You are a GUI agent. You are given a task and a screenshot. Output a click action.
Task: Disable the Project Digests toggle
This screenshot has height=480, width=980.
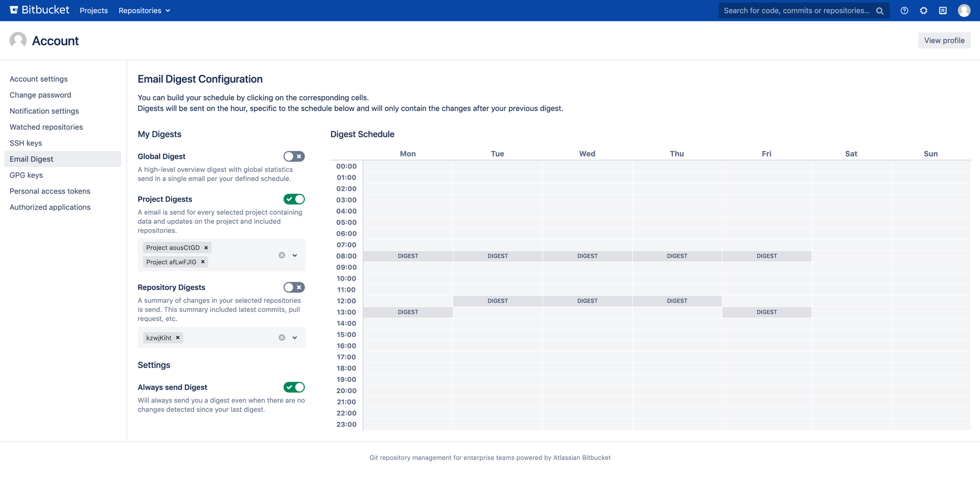(x=294, y=199)
